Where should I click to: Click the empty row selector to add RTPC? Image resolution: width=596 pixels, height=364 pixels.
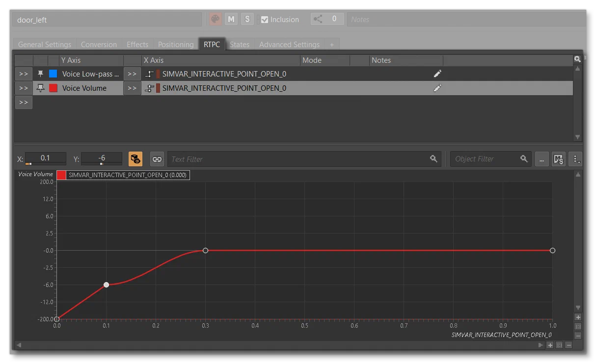(24, 102)
